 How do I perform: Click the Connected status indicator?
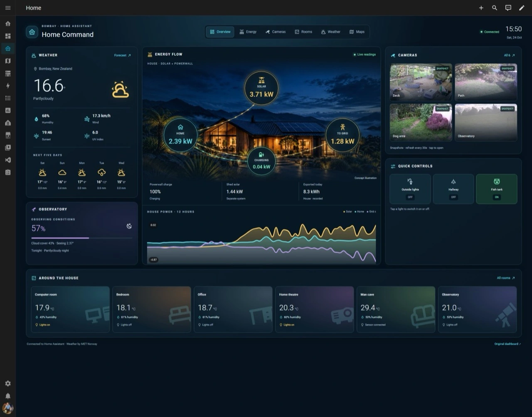pyautogui.click(x=490, y=32)
